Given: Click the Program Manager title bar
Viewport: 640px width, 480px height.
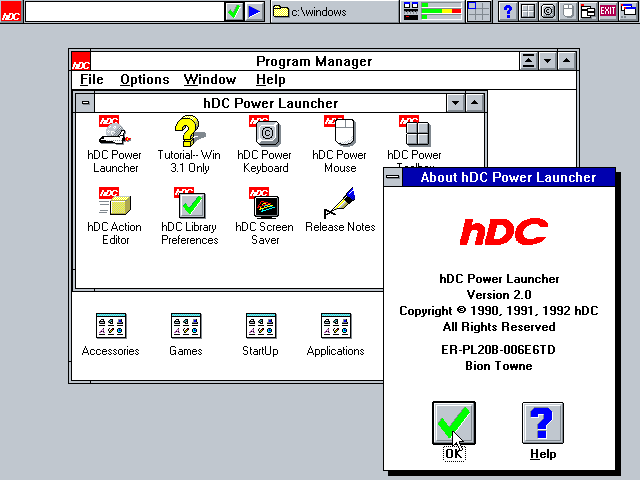Looking at the screenshot, I should click(x=305, y=61).
